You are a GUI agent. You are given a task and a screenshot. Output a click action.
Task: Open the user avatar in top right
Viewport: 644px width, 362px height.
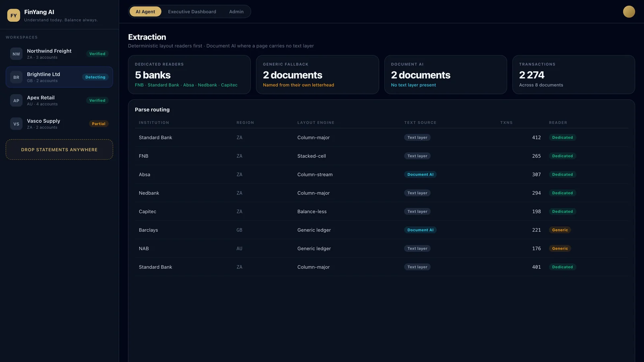point(629,12)
